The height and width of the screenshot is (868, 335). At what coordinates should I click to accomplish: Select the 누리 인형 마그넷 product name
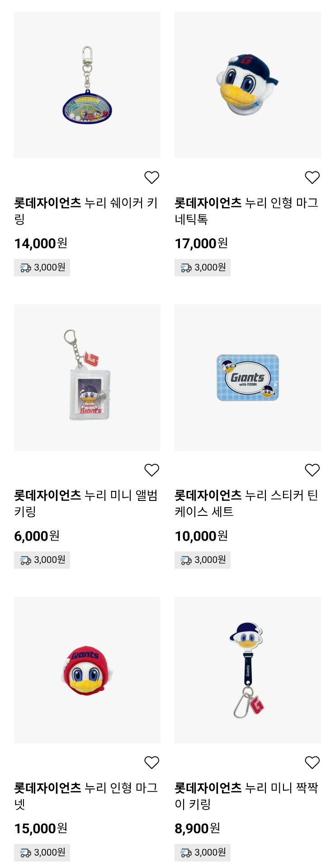(x=86, y=796)
